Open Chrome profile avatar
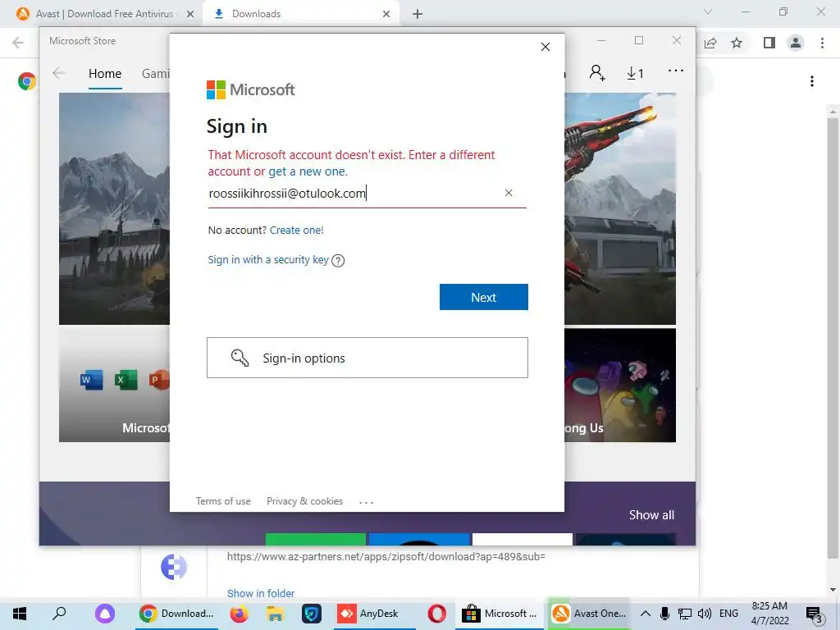Viewport: 840px width, 630px height. (796, 43)
